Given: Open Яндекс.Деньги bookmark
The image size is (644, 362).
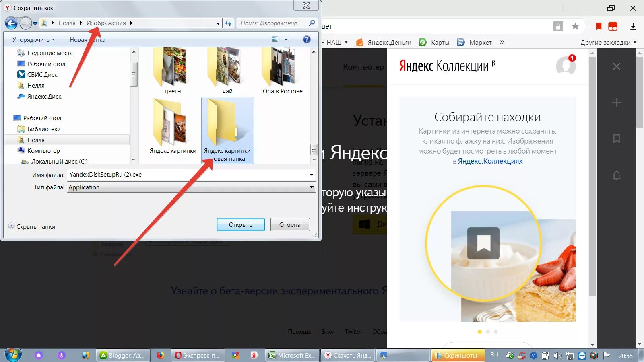Looking at the screenshot, I should click(x=384, y=42).
